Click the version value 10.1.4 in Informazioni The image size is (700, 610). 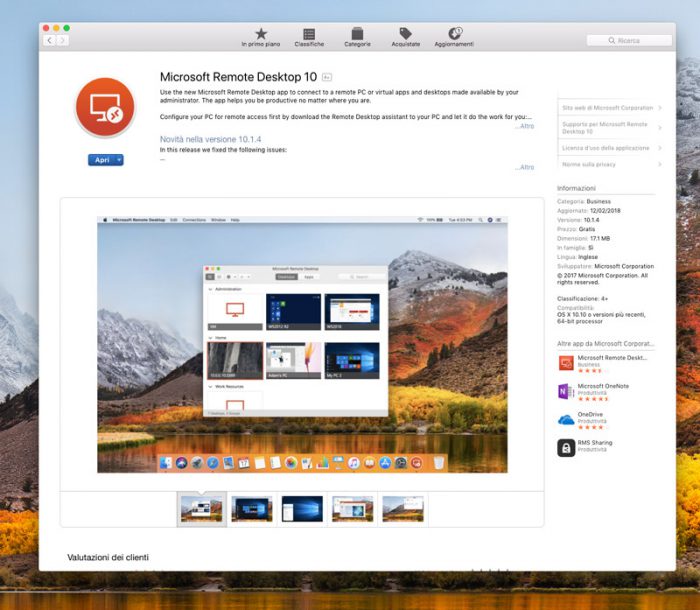tap(591, 220)
